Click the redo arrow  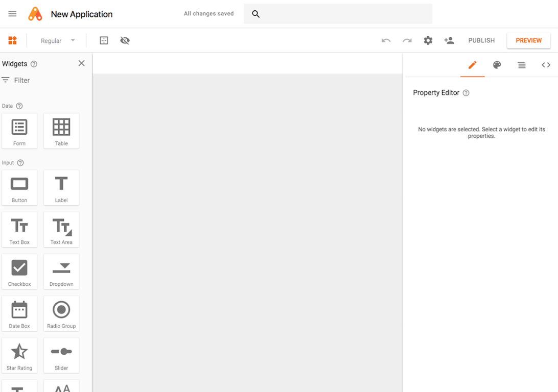tap(407, 40)
